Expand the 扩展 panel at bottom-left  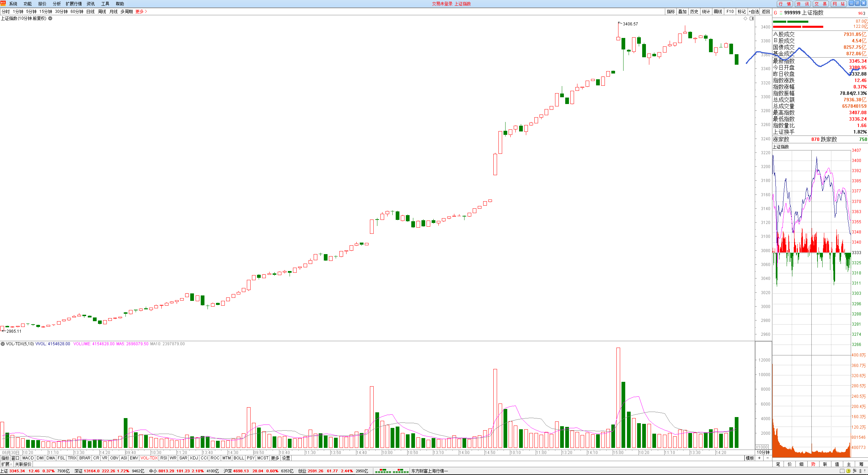(6, 464)
